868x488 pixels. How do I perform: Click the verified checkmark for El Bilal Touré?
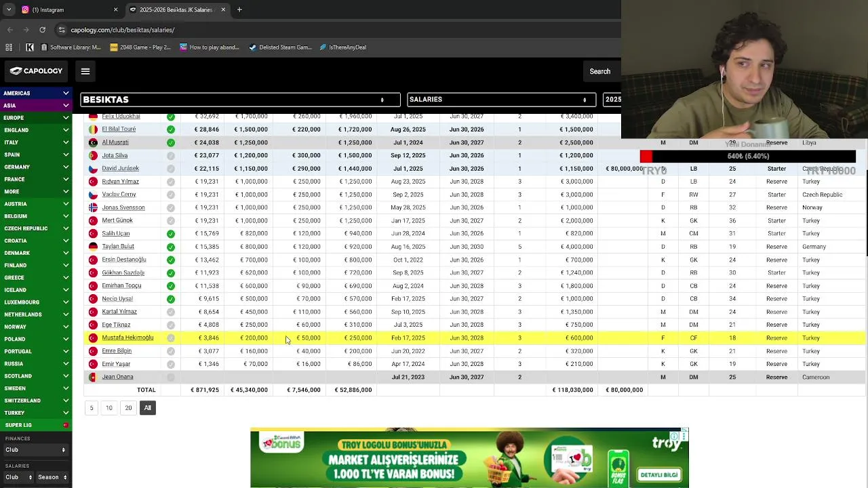click(x=170, y=129)
